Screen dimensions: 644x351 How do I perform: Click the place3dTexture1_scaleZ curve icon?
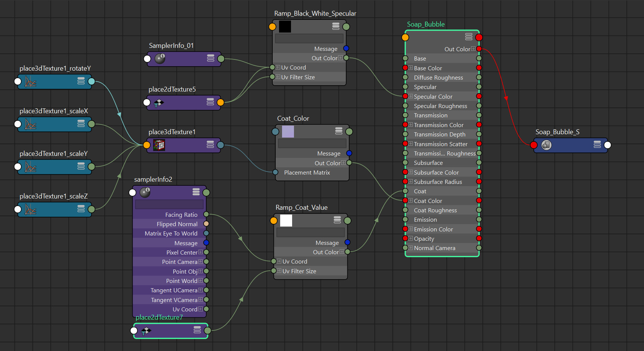pyautogui.click(x=30, y=209)
